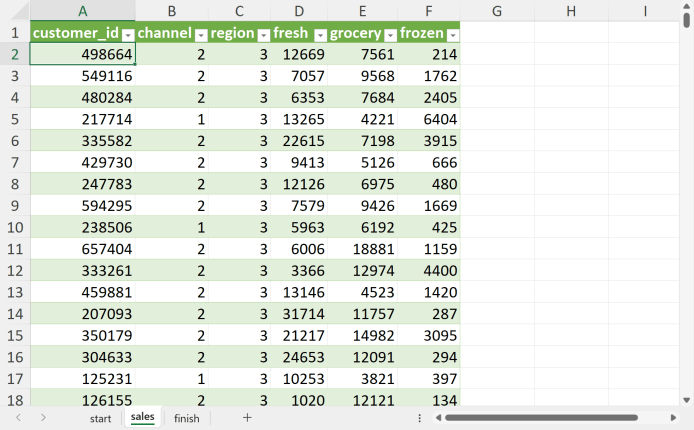Image resolution: width=694 pixels, height=430 pixels.
Task: Select column E header
Action: pos(362,11)
